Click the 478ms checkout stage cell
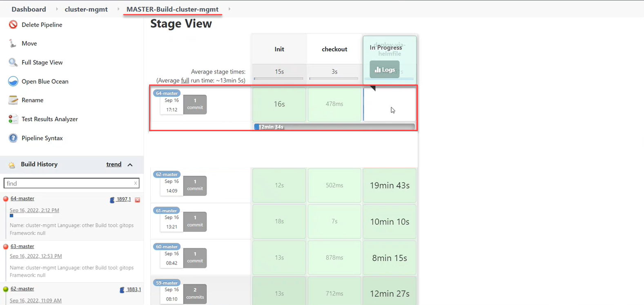 pyautogui.click(x=334, y=104)
